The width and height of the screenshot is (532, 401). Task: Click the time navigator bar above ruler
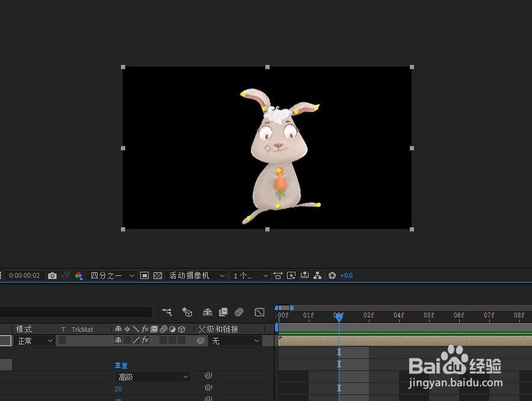pos(284,308)
